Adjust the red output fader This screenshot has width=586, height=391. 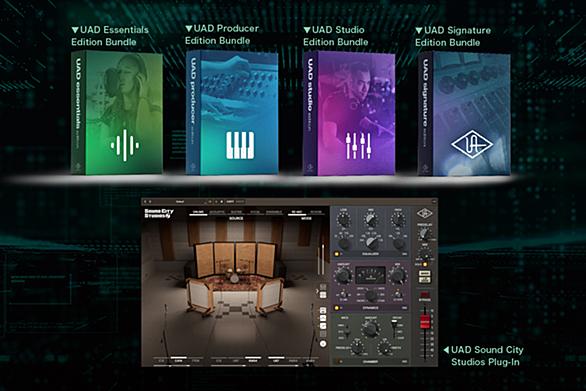click(425, 322)
